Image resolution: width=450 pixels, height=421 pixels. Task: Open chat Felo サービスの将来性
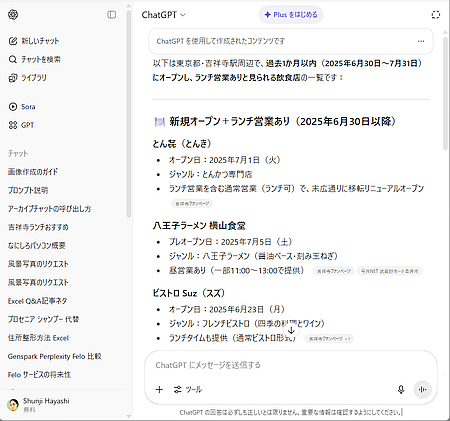39,375
